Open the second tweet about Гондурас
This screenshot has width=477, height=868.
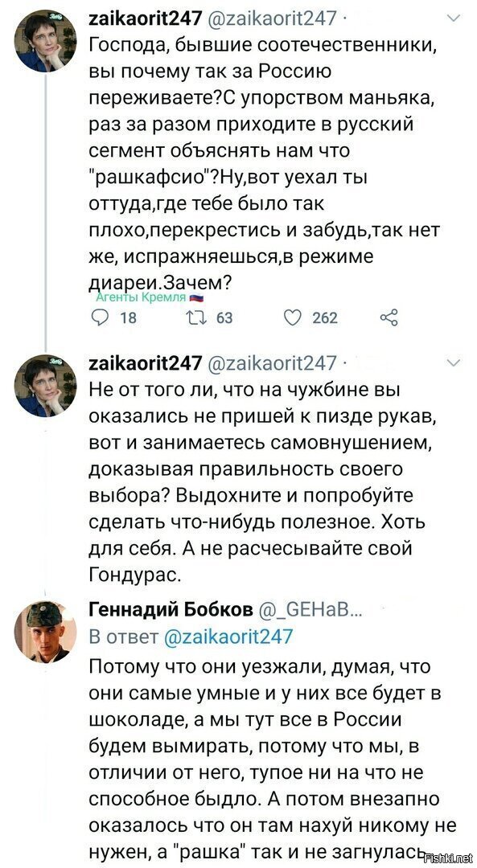(x=256, y=483)
